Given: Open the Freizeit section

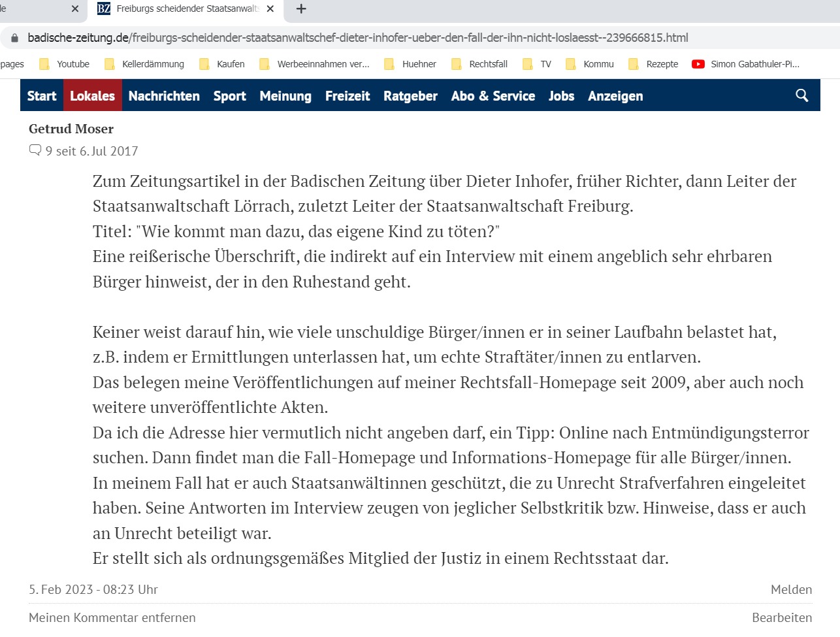Looking at the screenshot, I should pos(347,96).
